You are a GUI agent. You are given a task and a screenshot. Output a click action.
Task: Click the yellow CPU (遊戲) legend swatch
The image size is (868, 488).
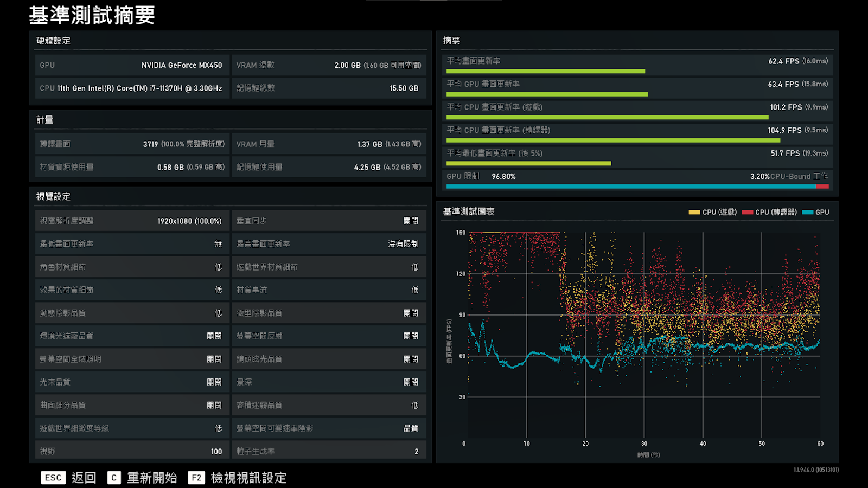click(694, 212)
